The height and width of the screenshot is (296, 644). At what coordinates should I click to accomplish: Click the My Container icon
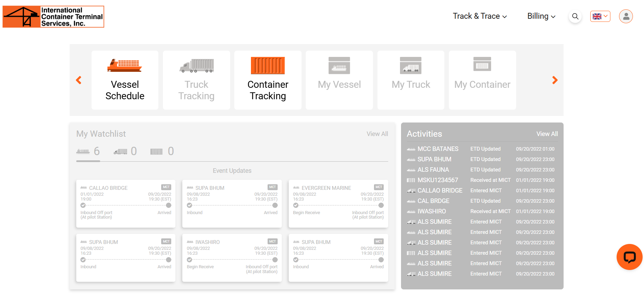[x=482, y=64]
